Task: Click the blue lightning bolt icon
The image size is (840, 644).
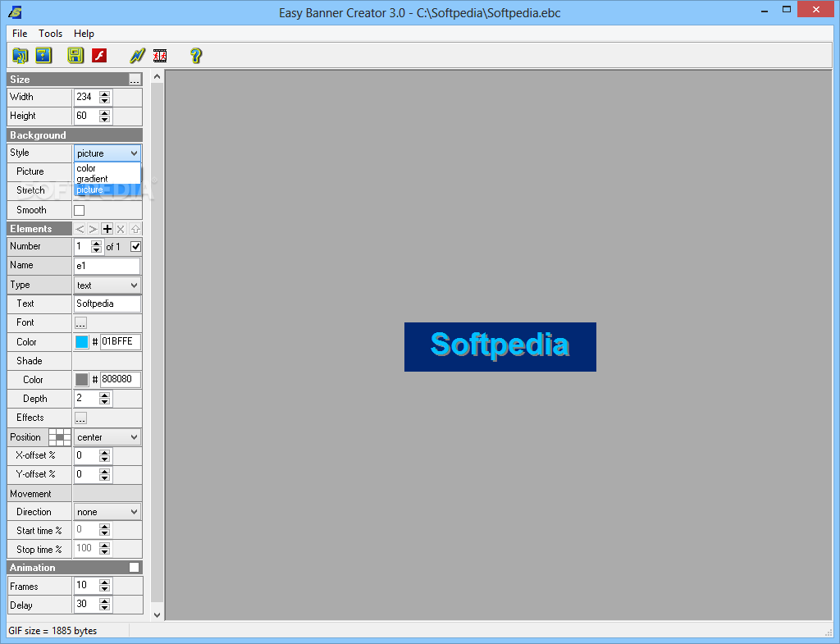Action: [x=138, y=55]
